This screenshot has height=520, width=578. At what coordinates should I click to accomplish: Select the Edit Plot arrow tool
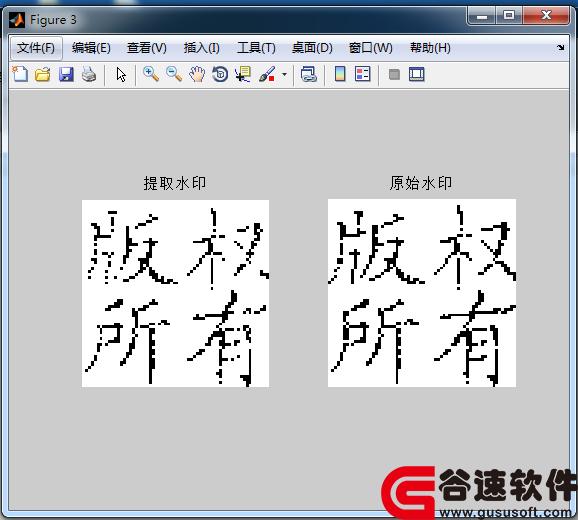click(x=121, y=74)
